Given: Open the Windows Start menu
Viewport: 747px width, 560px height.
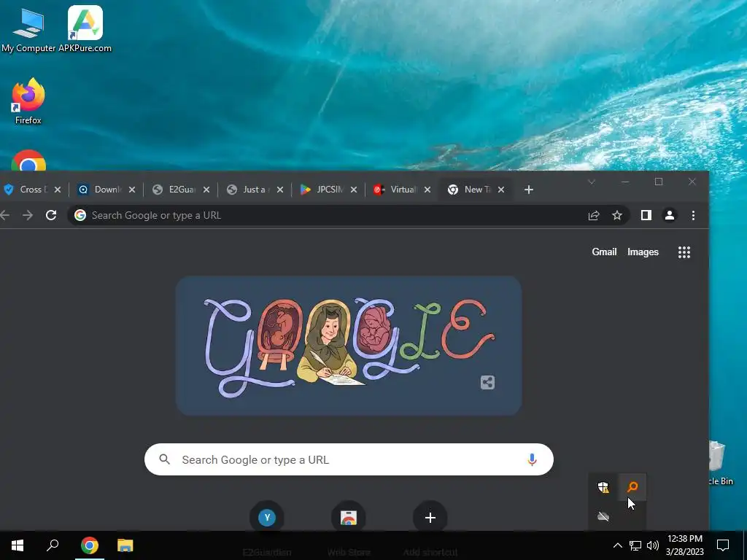Looking at the screenshot, I should [x=18, y=545].
